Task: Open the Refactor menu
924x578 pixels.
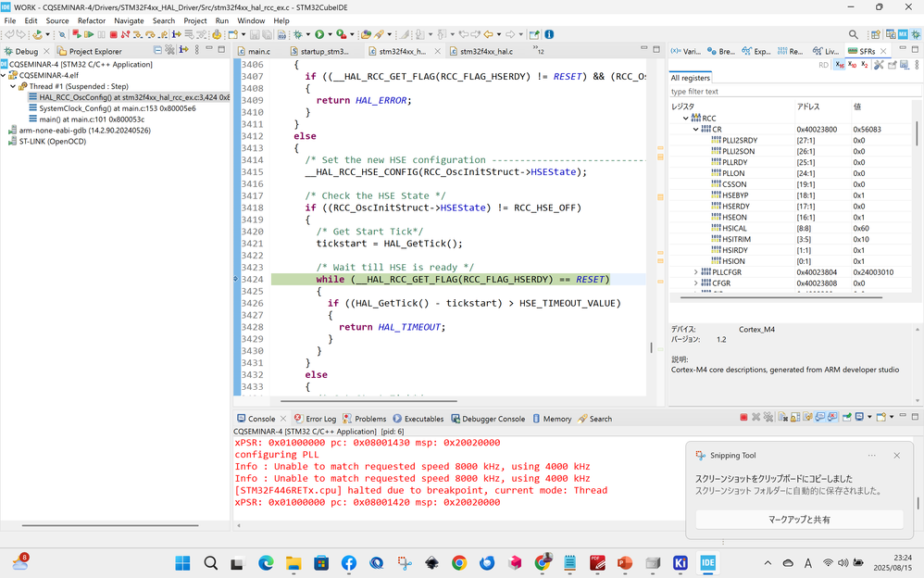Action: pyautogui.click(x=91, y=20)
